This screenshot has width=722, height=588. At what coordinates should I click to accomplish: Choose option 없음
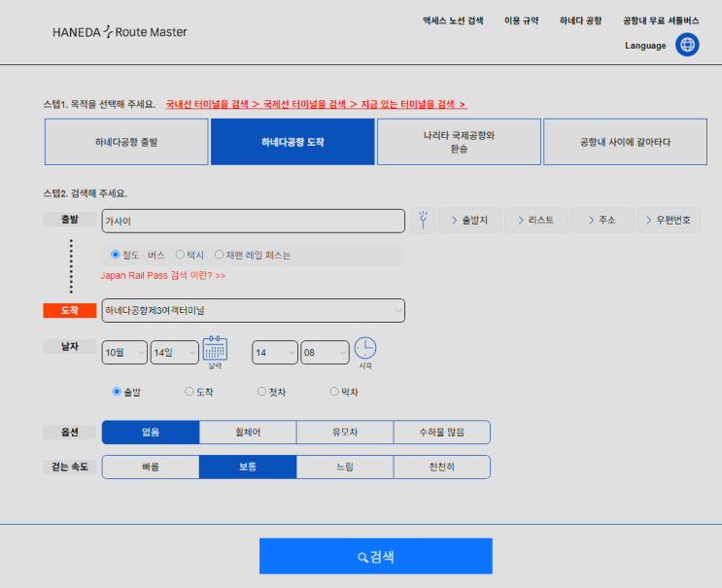151,432
